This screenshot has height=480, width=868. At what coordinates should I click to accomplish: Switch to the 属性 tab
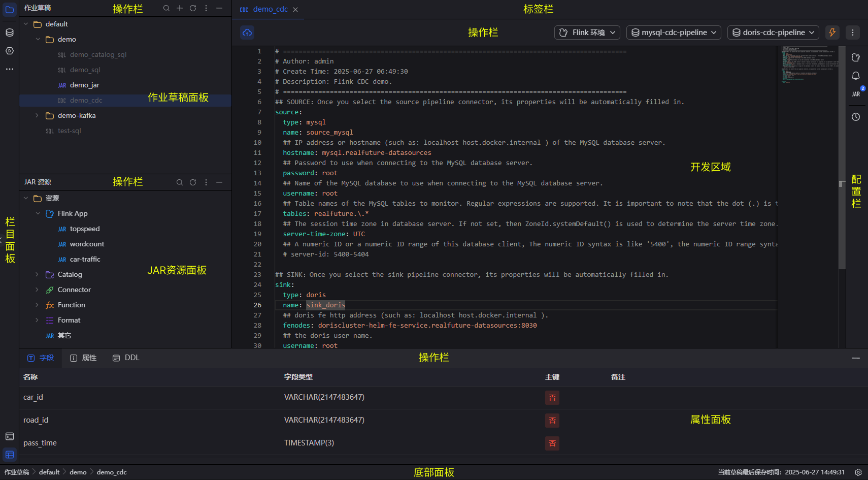[83, 358]
